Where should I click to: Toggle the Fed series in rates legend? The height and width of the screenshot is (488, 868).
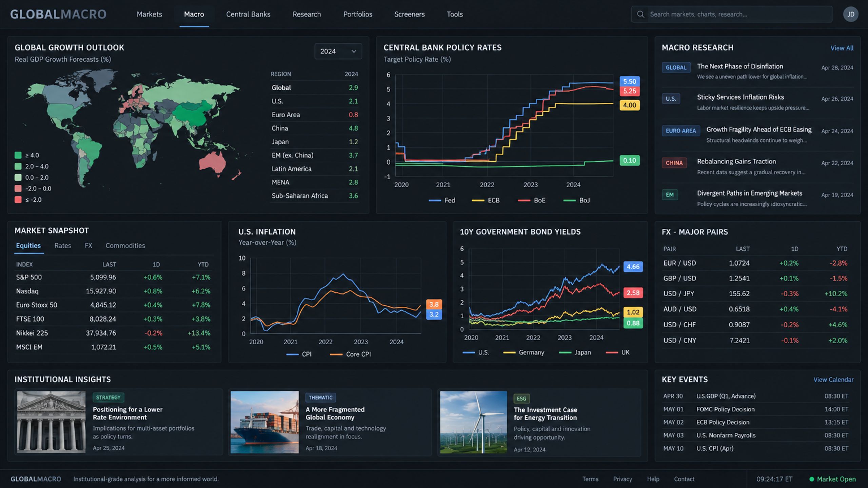coord(442,200)
